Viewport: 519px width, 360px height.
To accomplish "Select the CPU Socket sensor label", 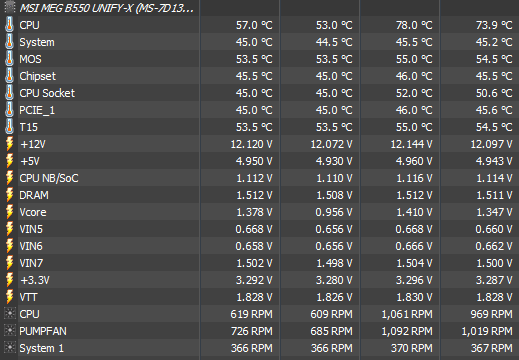I will [x=47, y=93].
